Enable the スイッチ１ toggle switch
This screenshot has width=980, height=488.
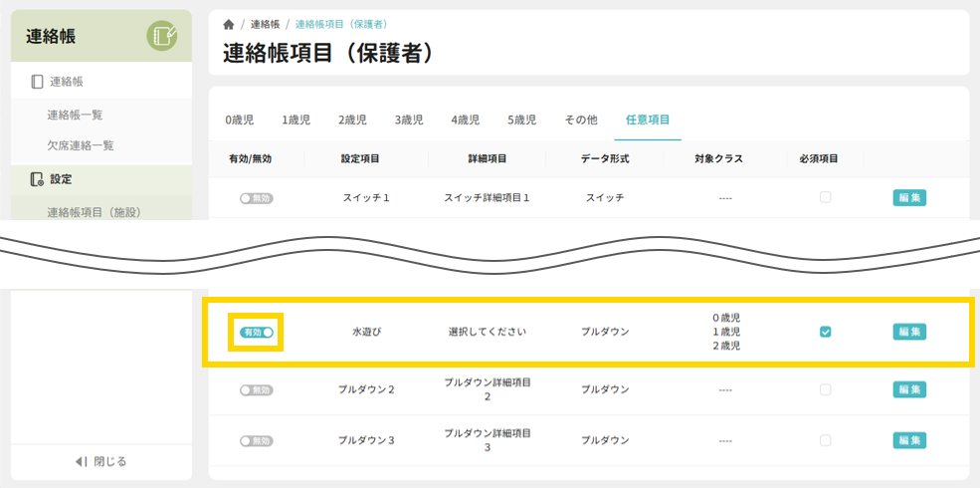click(x=257, y=198)
